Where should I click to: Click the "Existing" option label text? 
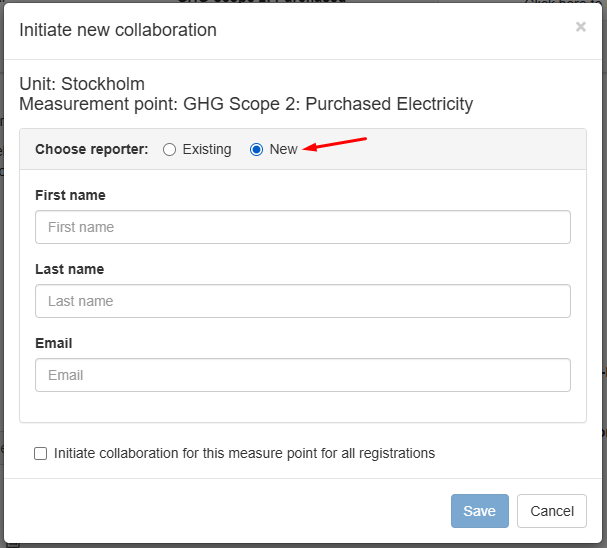(x=207, y=150)
